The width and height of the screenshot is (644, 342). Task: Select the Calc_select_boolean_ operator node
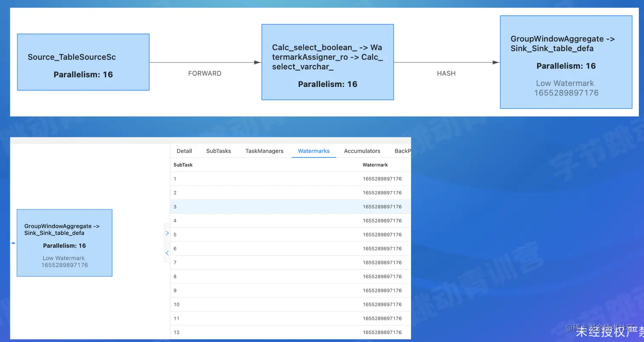click(328, 62)
